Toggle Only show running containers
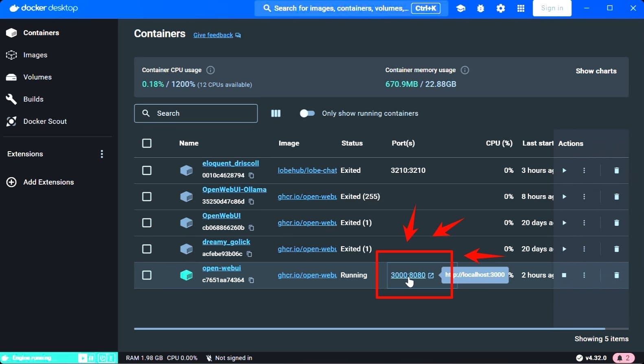 [x=307, y=113]
